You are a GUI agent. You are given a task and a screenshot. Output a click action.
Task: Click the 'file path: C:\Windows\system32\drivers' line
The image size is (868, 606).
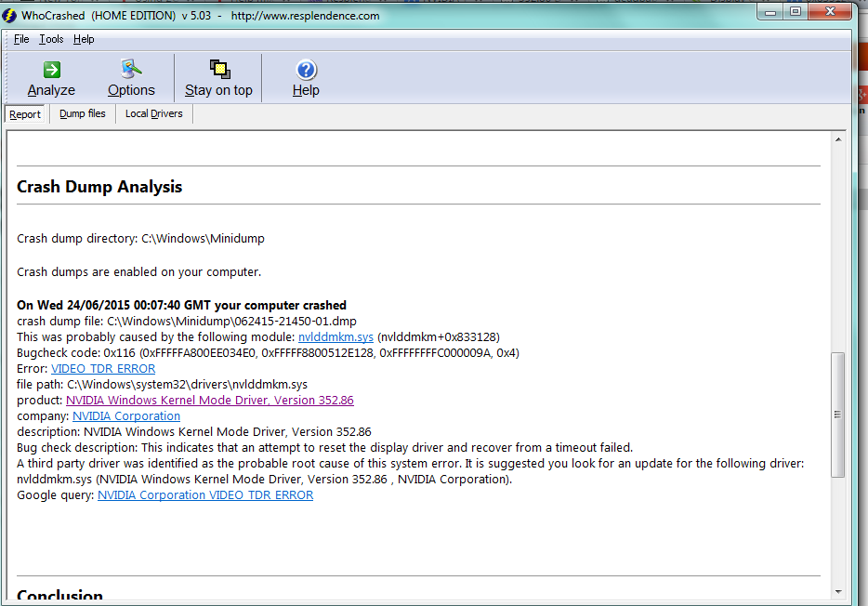tap(163, 385)
